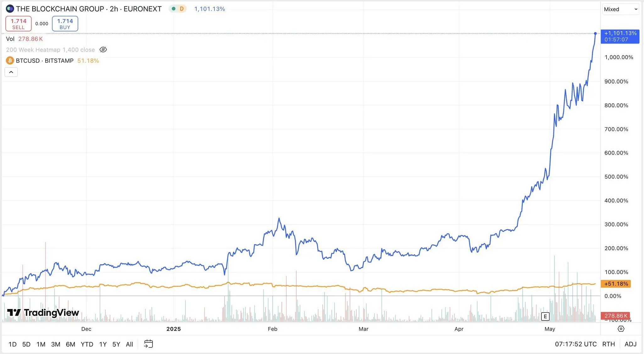Click the SELL button at 1.714
The width and height of the screenshot is (644, 354).
tap(18, 23)
